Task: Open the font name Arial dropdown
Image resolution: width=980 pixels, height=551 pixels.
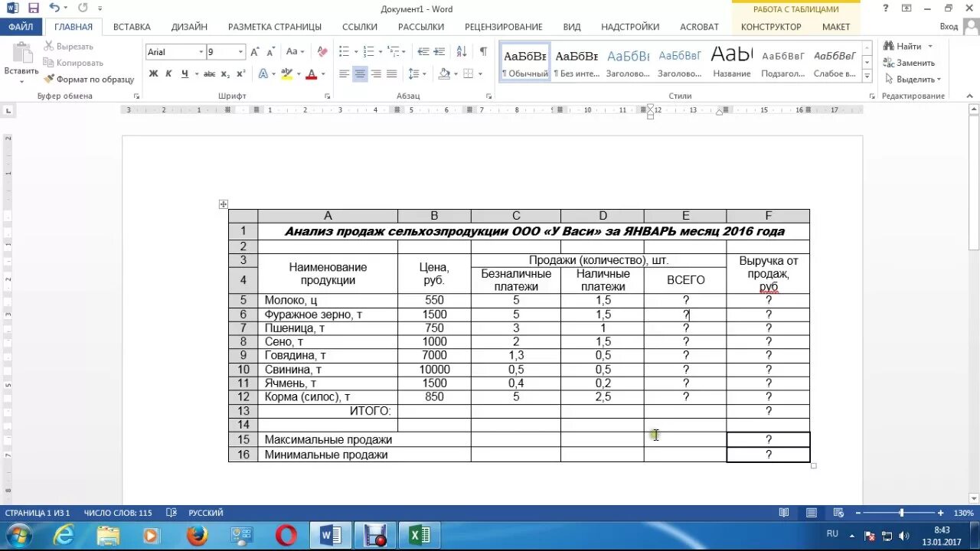Action: 201,52
